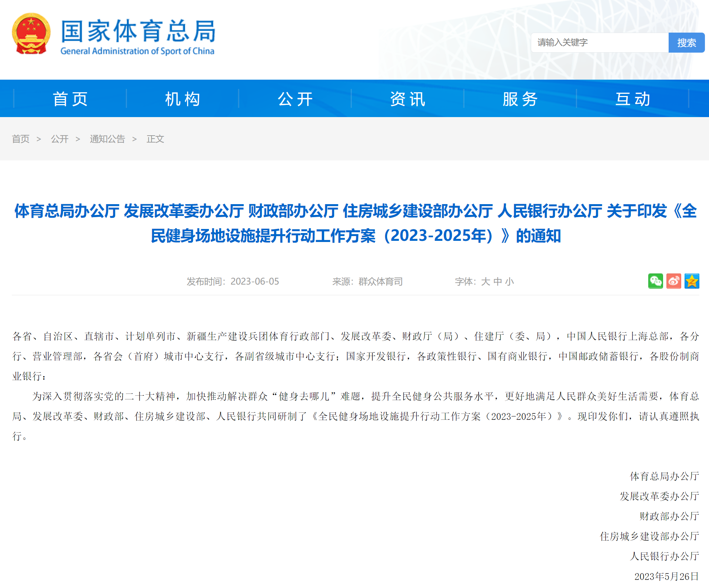Go to 首页 in the breadcrumb
Image resolution: width=709 pixels, height=588 pixels.
click(21, 139)
